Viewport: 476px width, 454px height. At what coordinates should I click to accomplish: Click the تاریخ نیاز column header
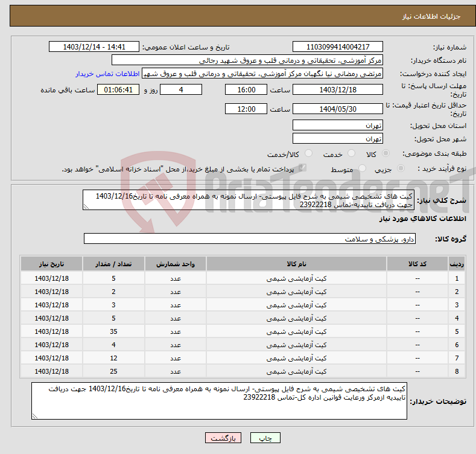click(52, 264)
